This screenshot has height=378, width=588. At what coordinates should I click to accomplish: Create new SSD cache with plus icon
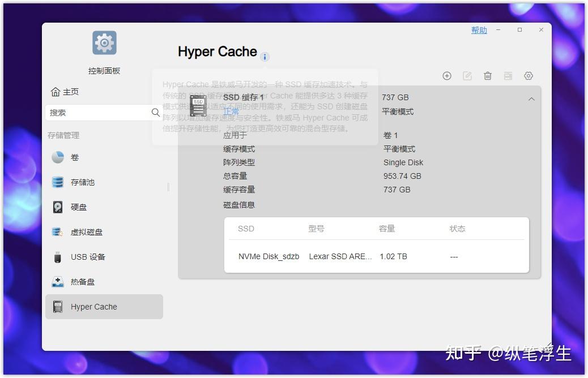tap(447, 75)
